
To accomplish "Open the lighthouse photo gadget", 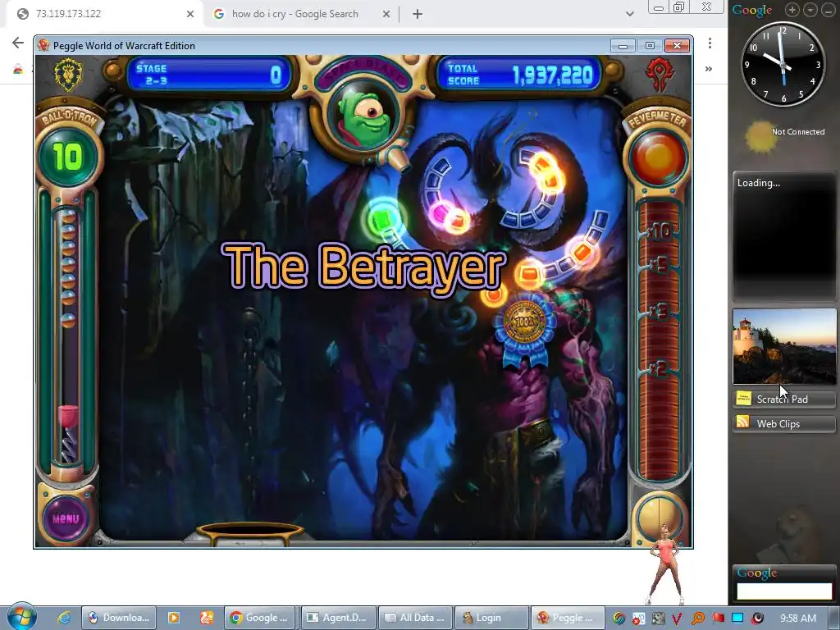I will (784, 347).
